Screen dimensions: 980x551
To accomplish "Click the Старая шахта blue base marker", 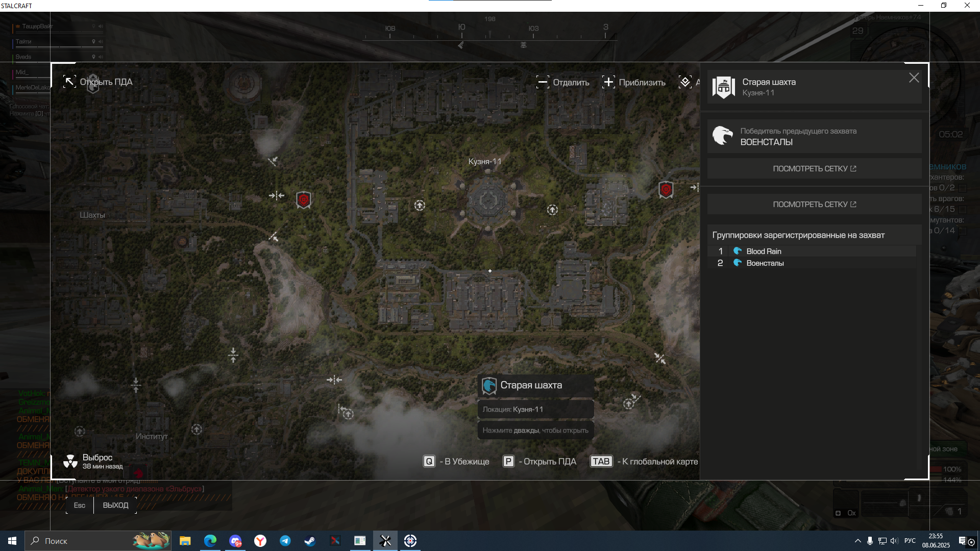I will click(489, 386).
